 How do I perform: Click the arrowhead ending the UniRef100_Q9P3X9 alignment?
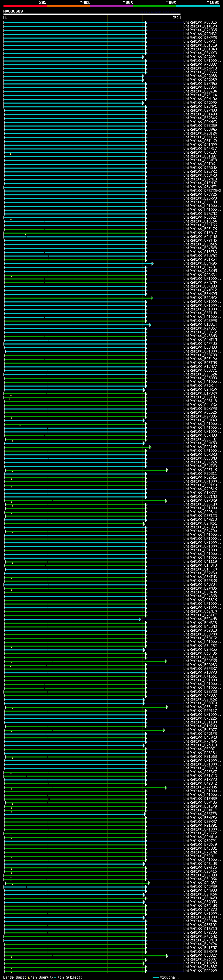coord(166,501)
